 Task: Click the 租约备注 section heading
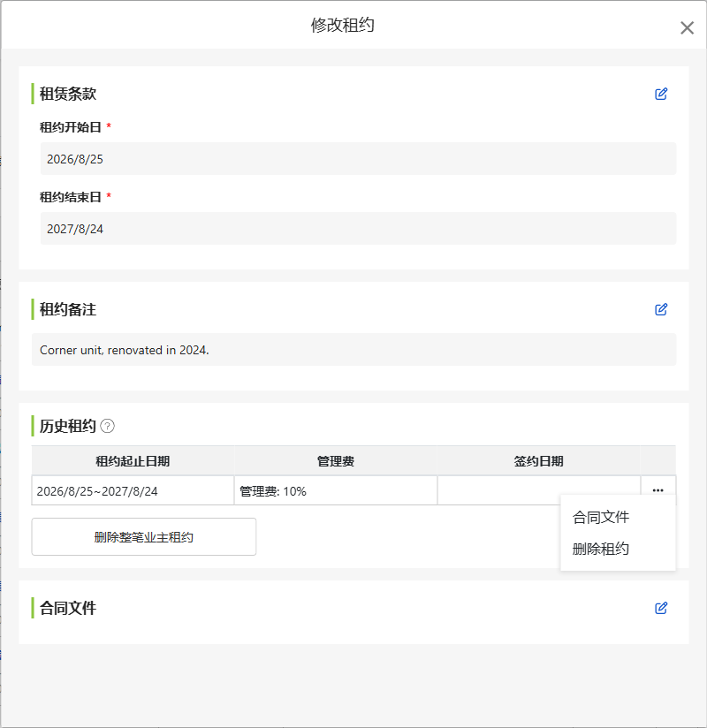68,309
